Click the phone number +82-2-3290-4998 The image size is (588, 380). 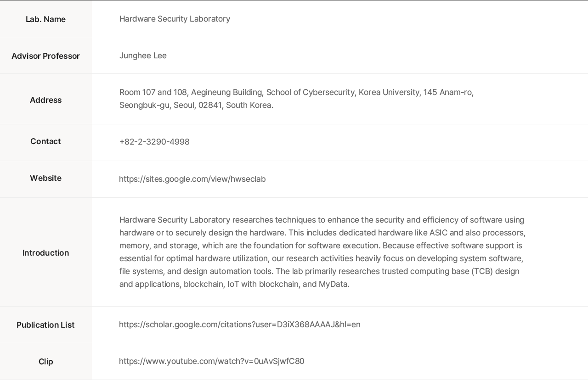tap(154, 142)
